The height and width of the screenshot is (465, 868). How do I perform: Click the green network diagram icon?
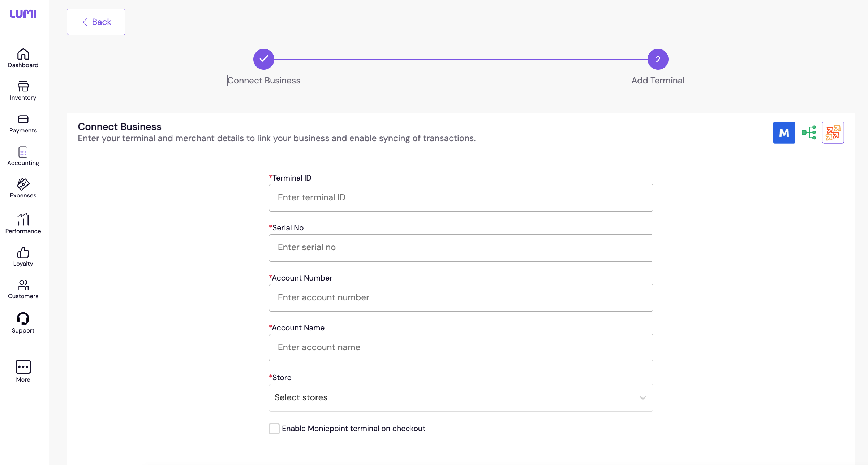pyautogui.click(x=808, y=132)
